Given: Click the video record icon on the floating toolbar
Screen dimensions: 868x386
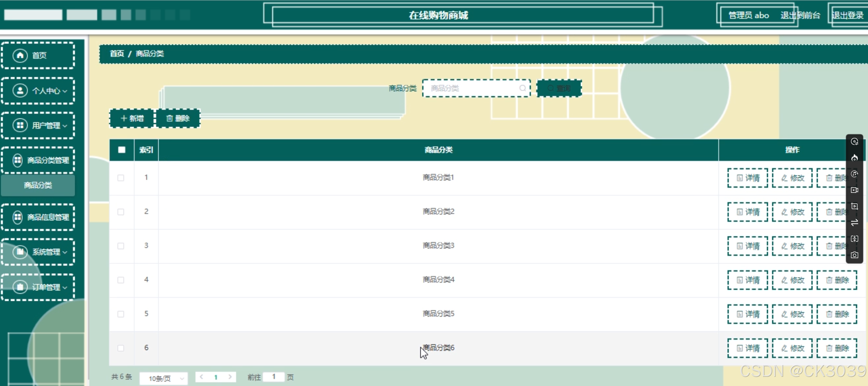Looking at the screenshot, I should (x=854, y=190).
